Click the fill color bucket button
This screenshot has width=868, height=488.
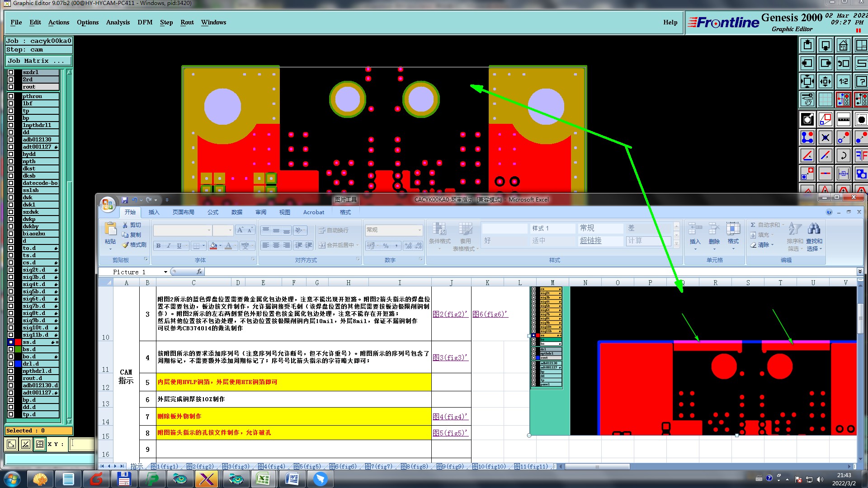[x=213, y=246]
